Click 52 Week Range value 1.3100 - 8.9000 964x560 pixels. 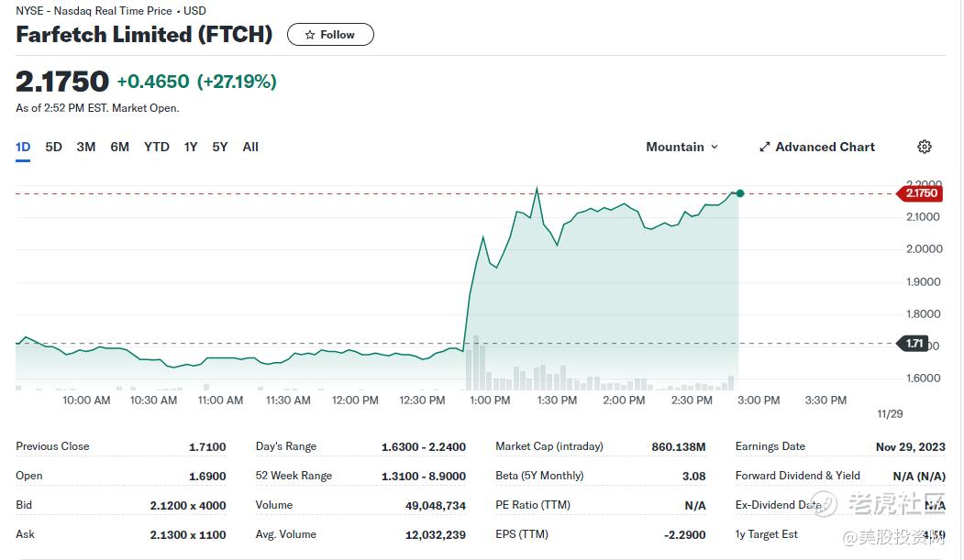tap(424, 476)
